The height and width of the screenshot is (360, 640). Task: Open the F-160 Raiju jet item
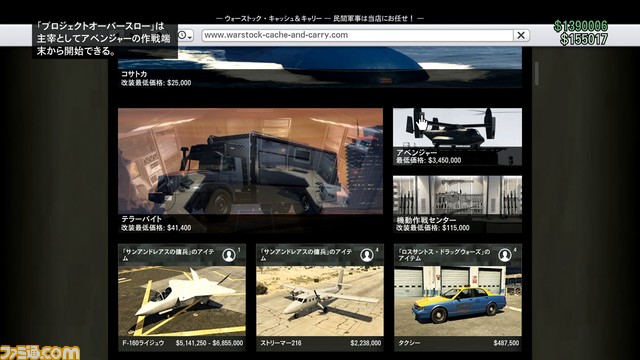[x=182, y=298]
